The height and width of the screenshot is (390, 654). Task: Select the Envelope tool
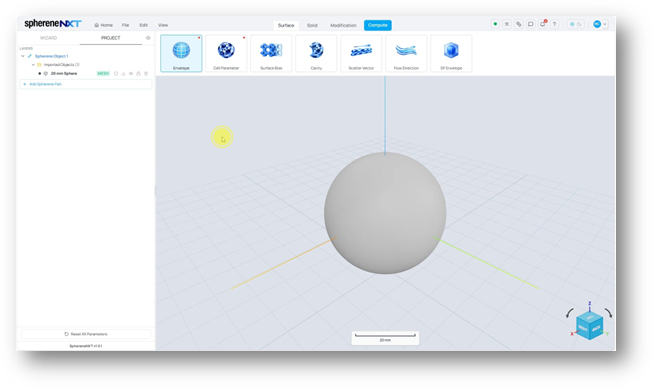tap(181, 53)
